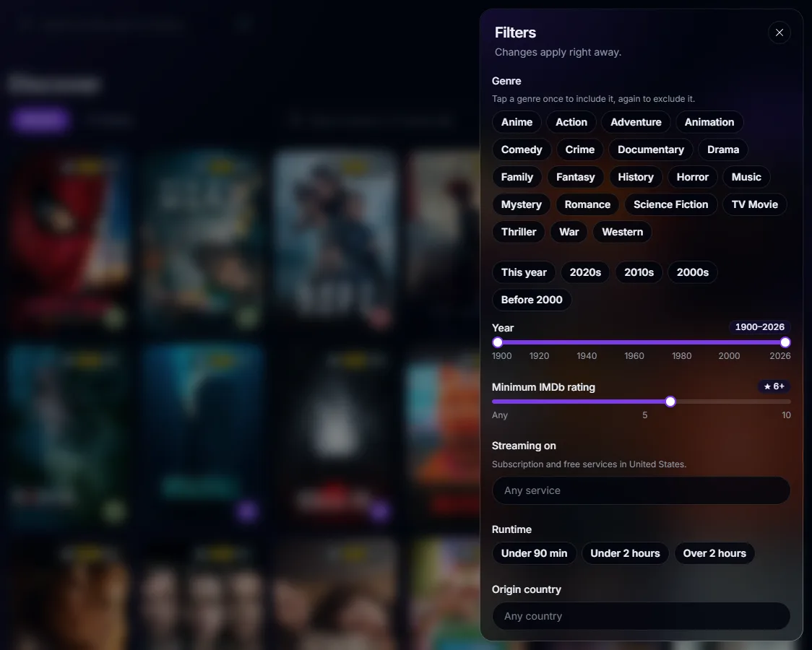Select Under 2 hours runtime
The width and height of the screenshot is (812, 650).
(625, 553)
